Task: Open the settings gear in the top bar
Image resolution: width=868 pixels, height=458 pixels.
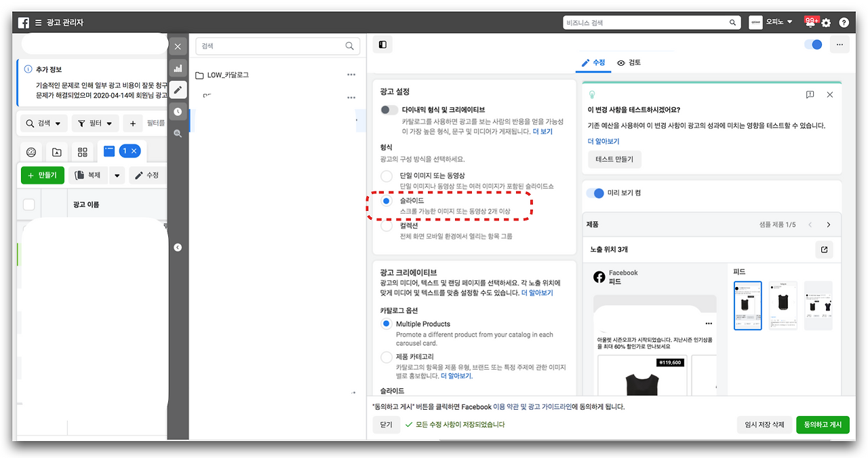Action: (826, 22)
